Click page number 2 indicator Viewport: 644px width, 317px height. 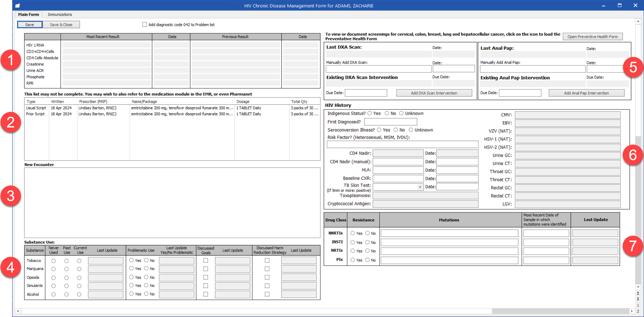click(x=638, y=311)
